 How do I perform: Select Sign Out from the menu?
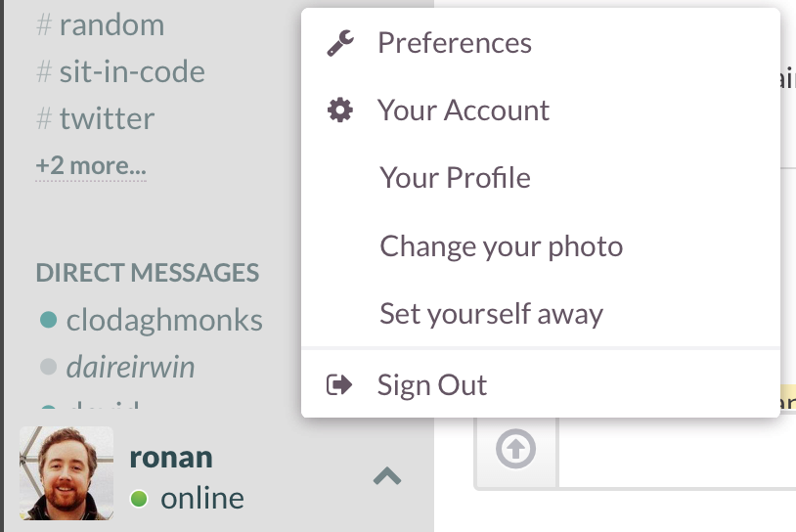432,385
